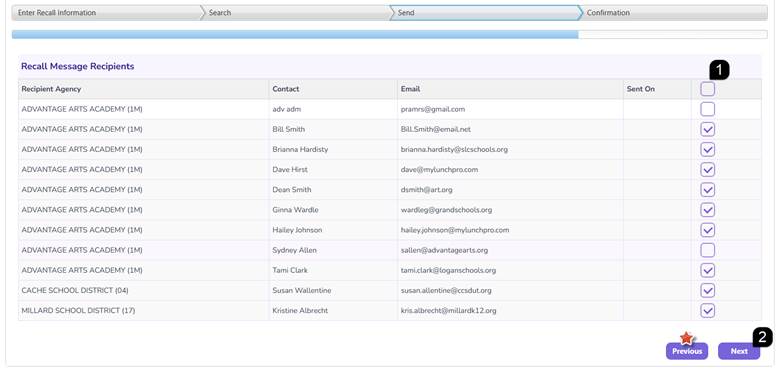Click contact name Dean Smith

pos(292,189)
